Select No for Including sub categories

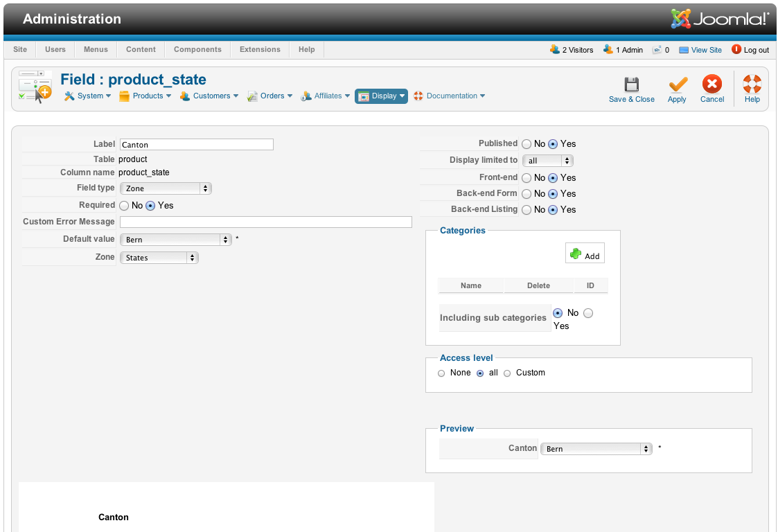click(558, 313)
